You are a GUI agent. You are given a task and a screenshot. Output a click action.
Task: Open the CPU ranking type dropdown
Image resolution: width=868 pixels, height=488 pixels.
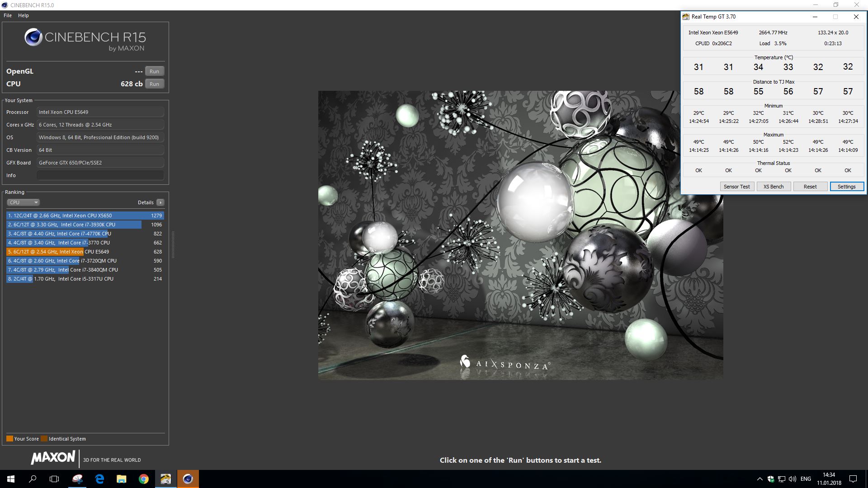pos(24,202)
